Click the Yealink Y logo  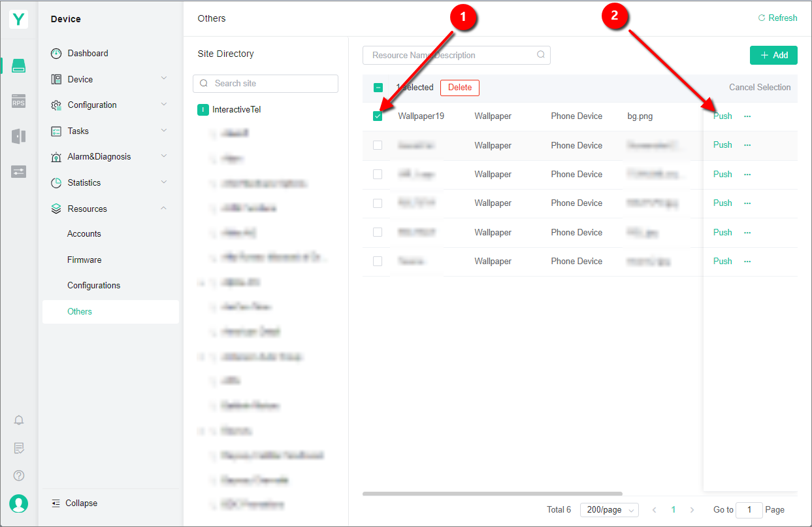point(19,19)
